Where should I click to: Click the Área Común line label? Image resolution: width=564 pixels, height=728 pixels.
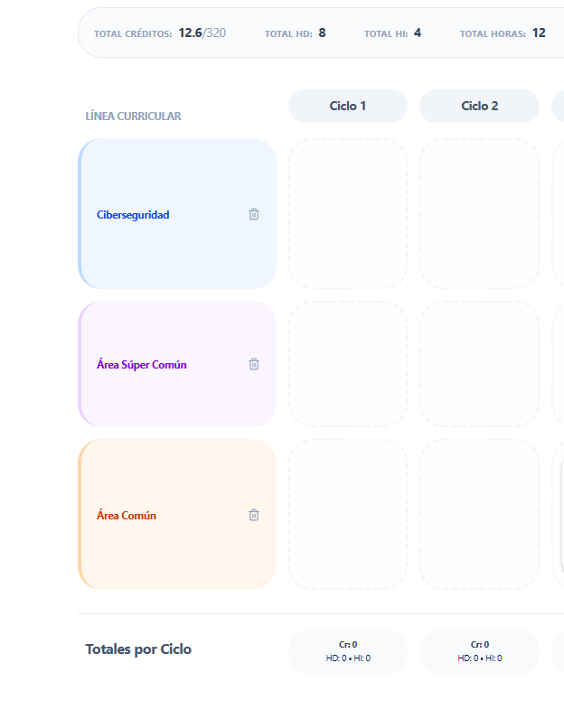[x=127, y=516]
